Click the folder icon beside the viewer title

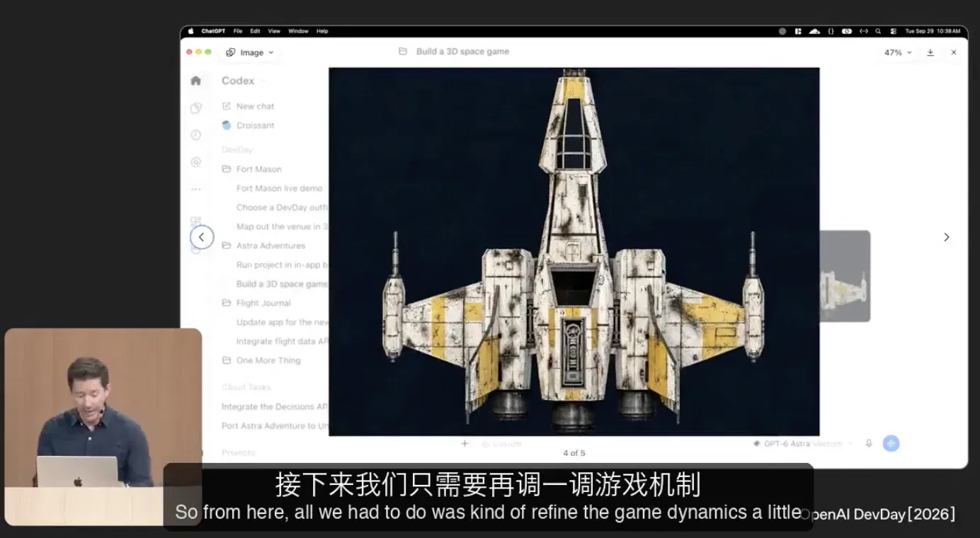[x=403, y=52]
